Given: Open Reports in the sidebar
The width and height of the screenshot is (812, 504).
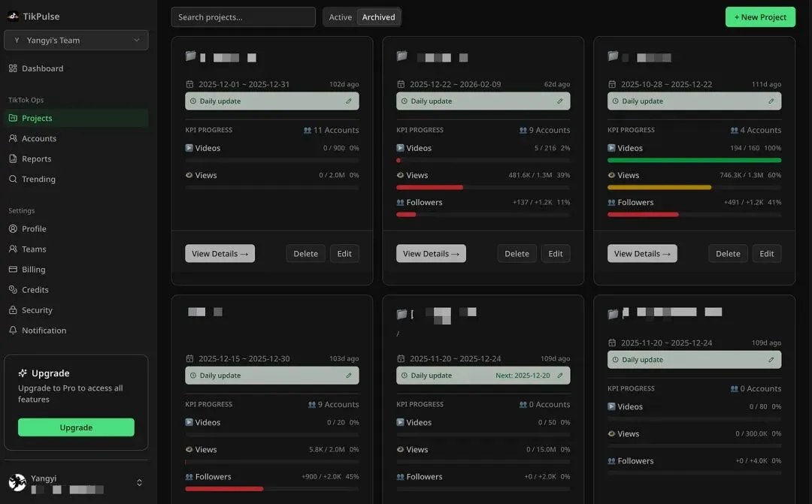Looking at the screenshot, I should pos(76,158).
